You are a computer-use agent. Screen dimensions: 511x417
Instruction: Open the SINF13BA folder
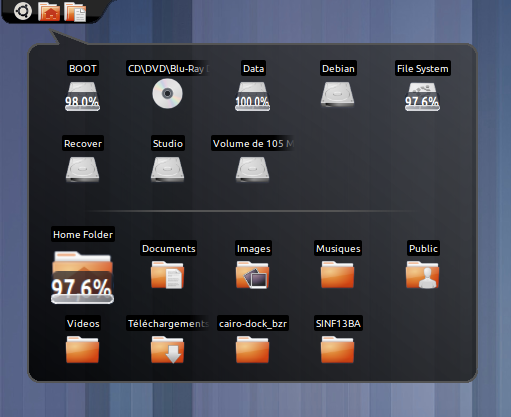(337, 349)
